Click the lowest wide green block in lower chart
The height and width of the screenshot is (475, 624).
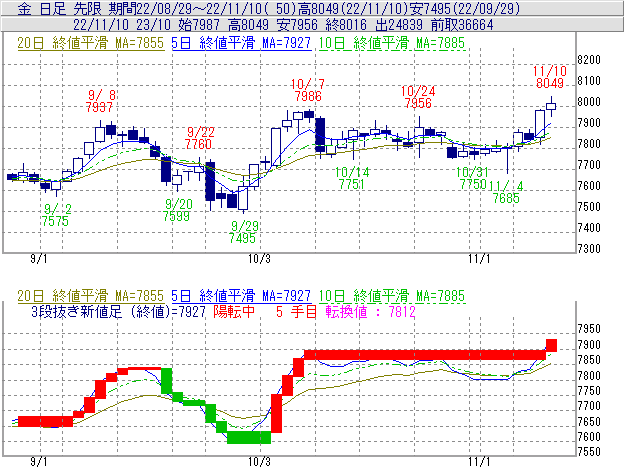(249, 438)
